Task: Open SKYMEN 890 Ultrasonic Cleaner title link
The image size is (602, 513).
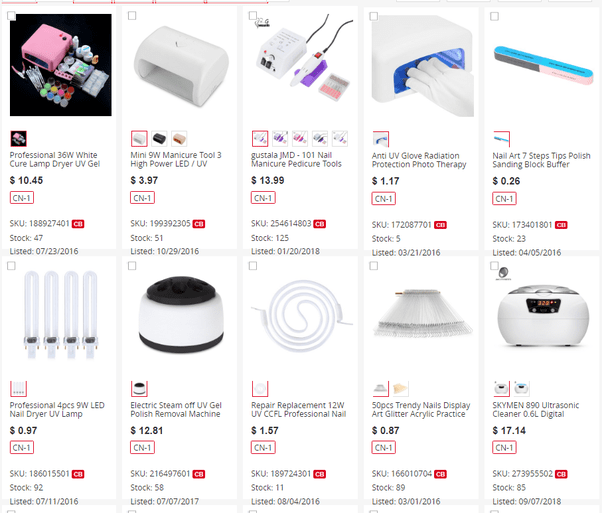Action: pyautogui.click(x=536, y=410)
